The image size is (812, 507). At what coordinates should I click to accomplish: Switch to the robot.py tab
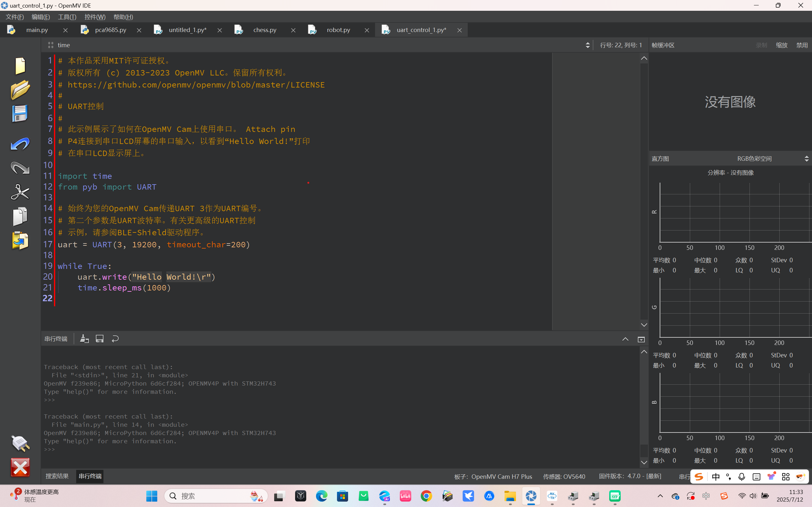(x=338, y=30)
